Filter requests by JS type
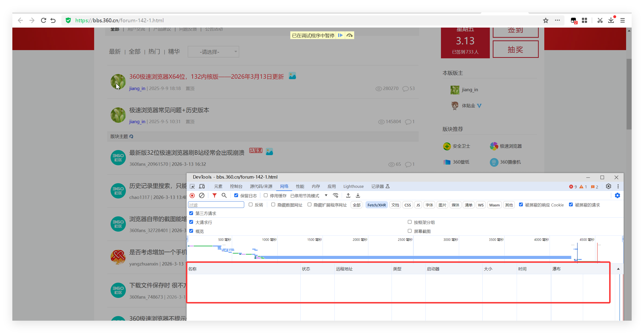This screenshot has height=333, width=644. click(418, 205)
